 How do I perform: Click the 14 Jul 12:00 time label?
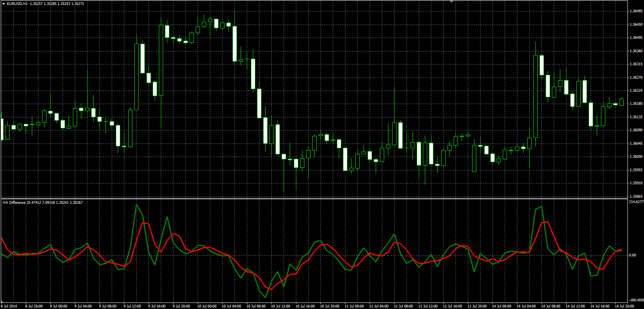click(x=575, y=306)
